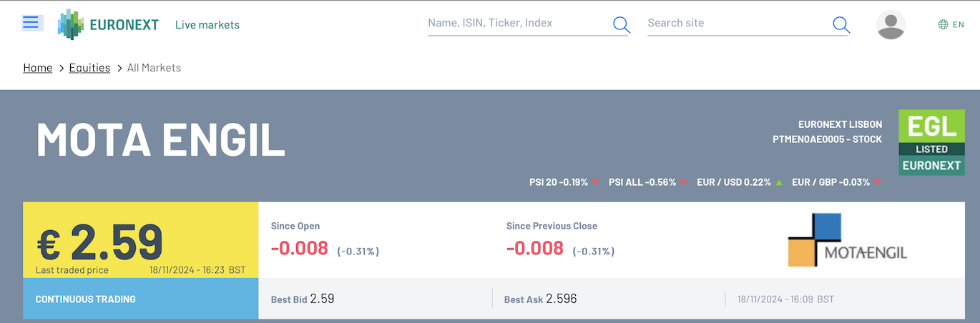Click the globe language icon
This screenshot has height=323, width=980.
coord(943,25)
